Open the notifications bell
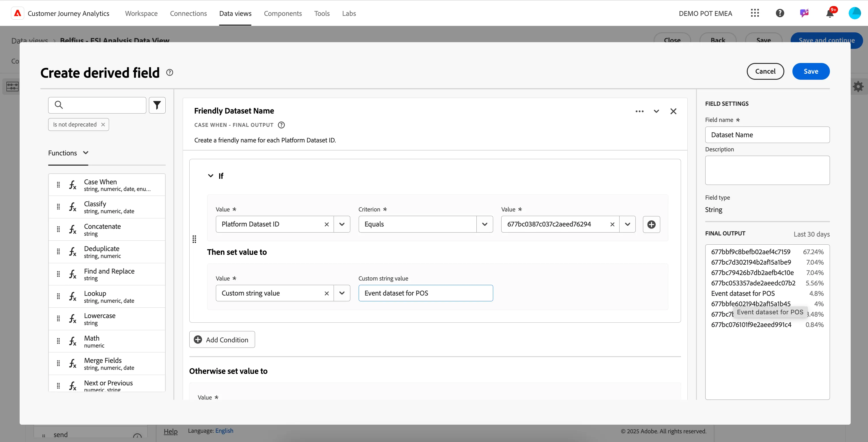The width and height of the screenshot is (868, 442). (830, 13)
